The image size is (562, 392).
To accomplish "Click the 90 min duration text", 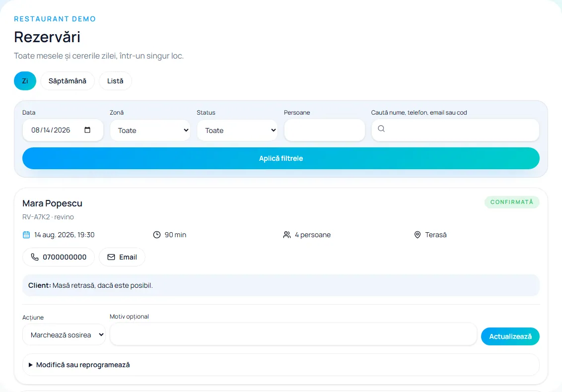I will [x=175, y=235].
